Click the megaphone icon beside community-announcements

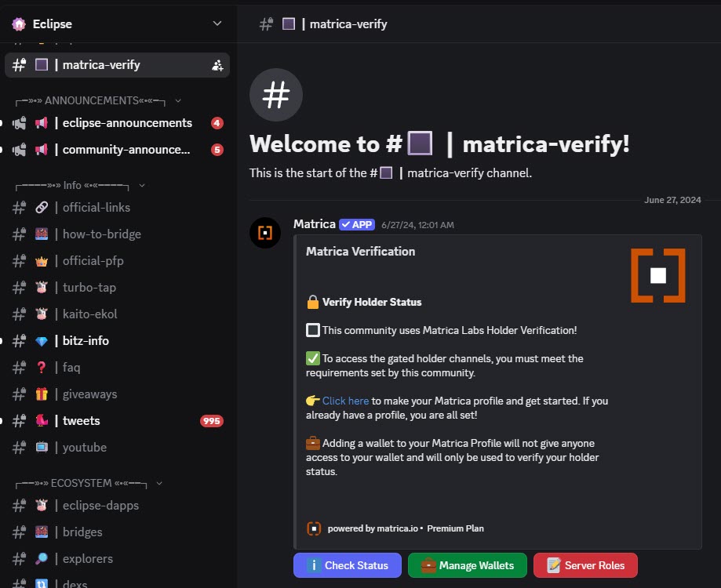[x=42, y=150]
